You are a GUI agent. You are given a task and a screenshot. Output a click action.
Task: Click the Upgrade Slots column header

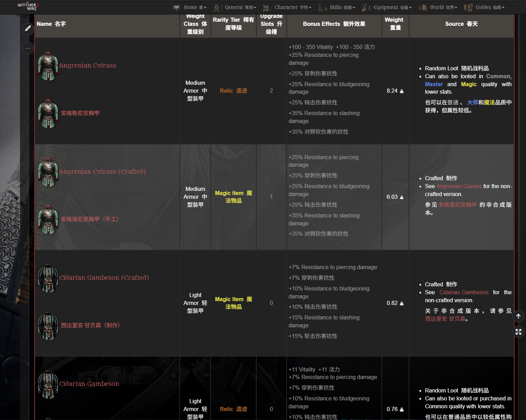[x=271, y=24]
